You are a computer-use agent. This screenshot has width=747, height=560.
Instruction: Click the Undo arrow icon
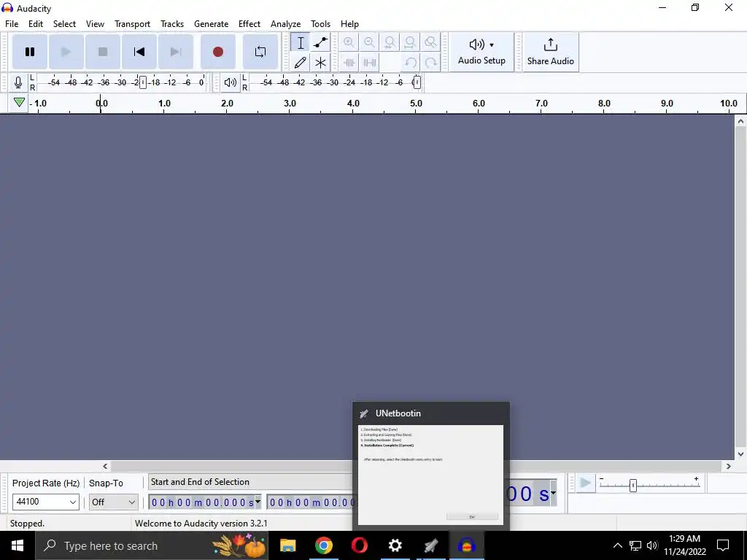(410, 63)
